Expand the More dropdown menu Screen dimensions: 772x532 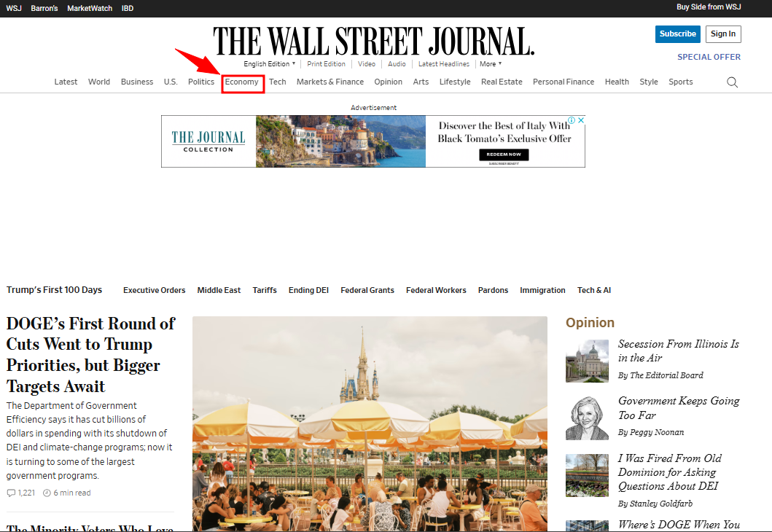pyautogui.click(x=490, y=64)
